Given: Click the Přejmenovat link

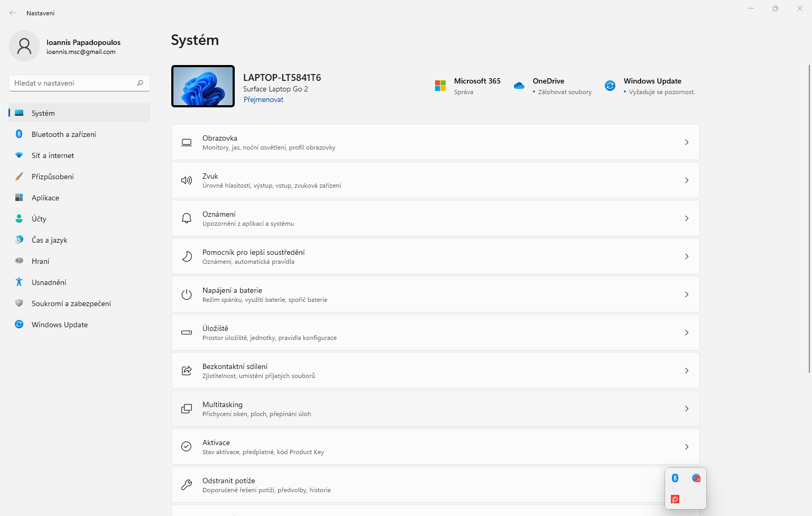Looking at the screenshot, I should [263, 99].
